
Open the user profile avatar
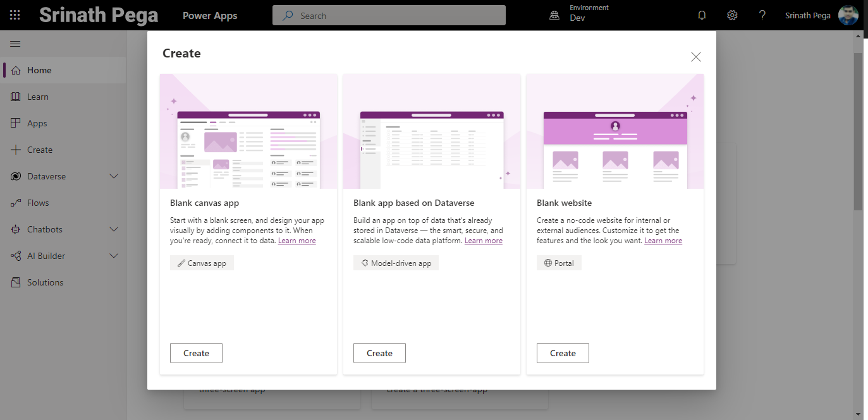[x=848, y=15]
